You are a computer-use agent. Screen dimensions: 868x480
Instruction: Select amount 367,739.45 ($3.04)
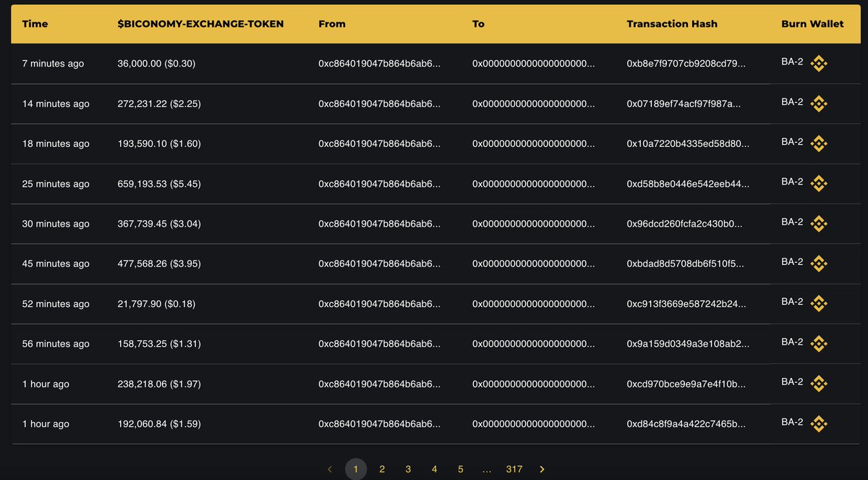coord(159,224)
